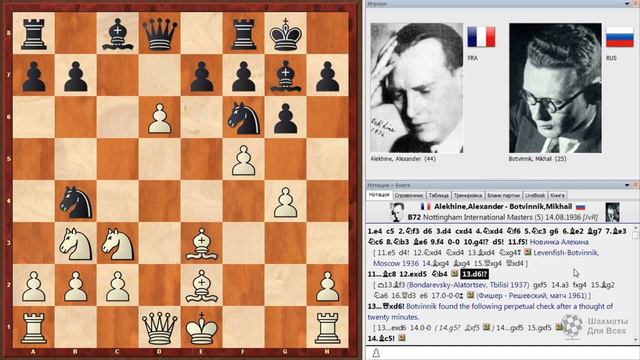Pick the white rook on h1
The height and width of the screenshot is (360, 640).
pyautogui.click(x=327, y=328)
